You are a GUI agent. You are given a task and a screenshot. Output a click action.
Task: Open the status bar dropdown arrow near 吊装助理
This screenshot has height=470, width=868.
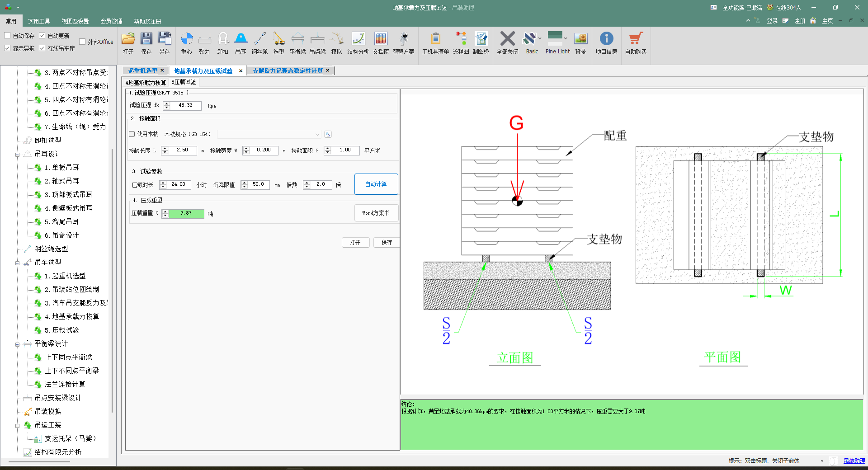[822, 461]
